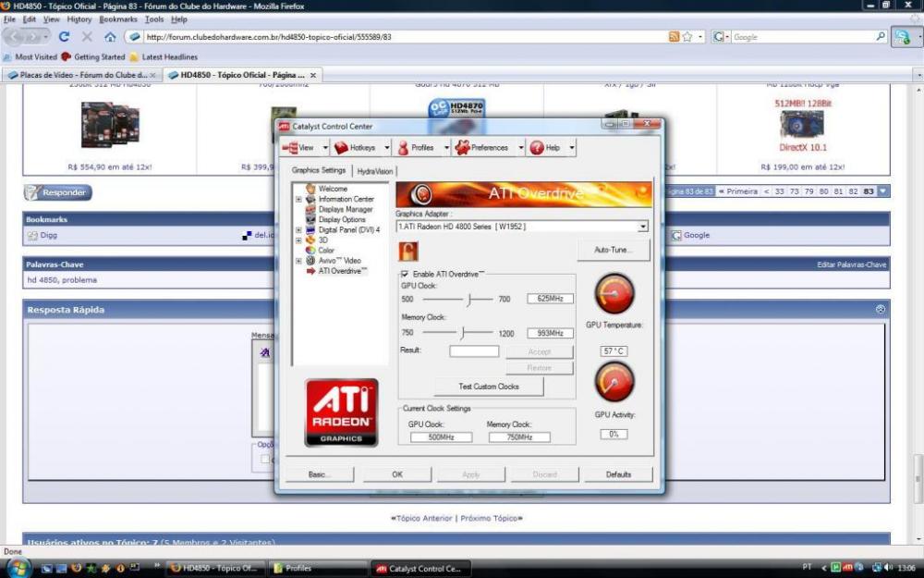
Task: Select Color in the settings tree
Action: 326,251
